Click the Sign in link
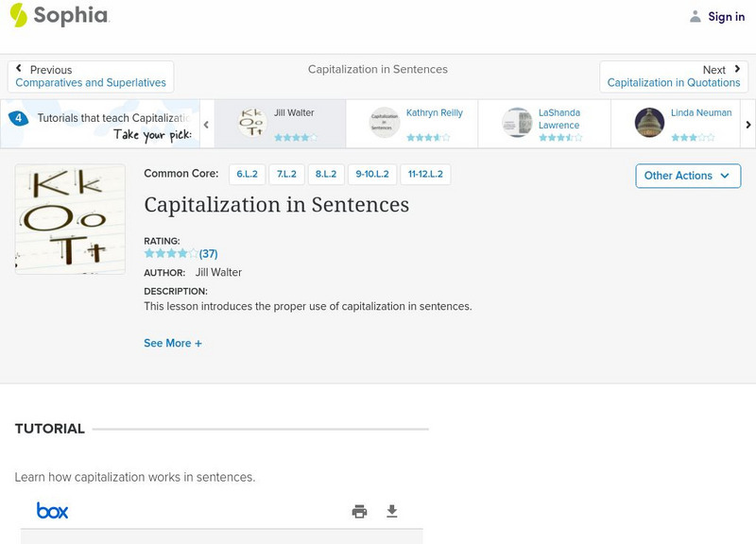 coord(726,16)
